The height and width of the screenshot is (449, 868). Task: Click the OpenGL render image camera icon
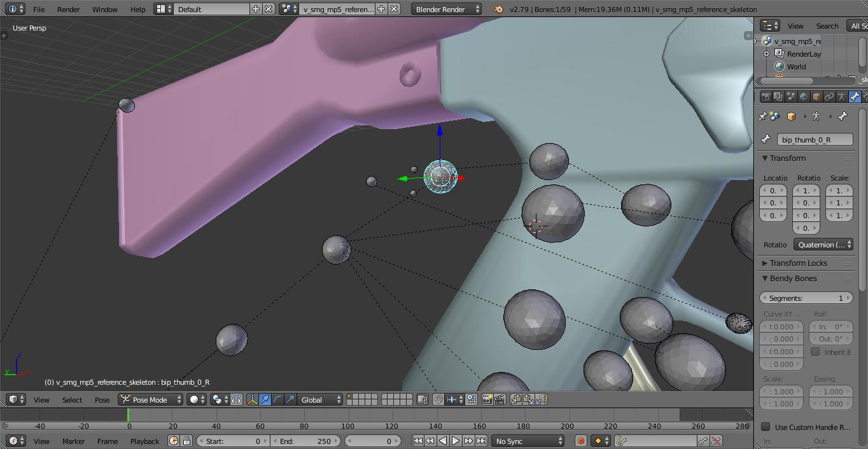click(x=487, y=399)
